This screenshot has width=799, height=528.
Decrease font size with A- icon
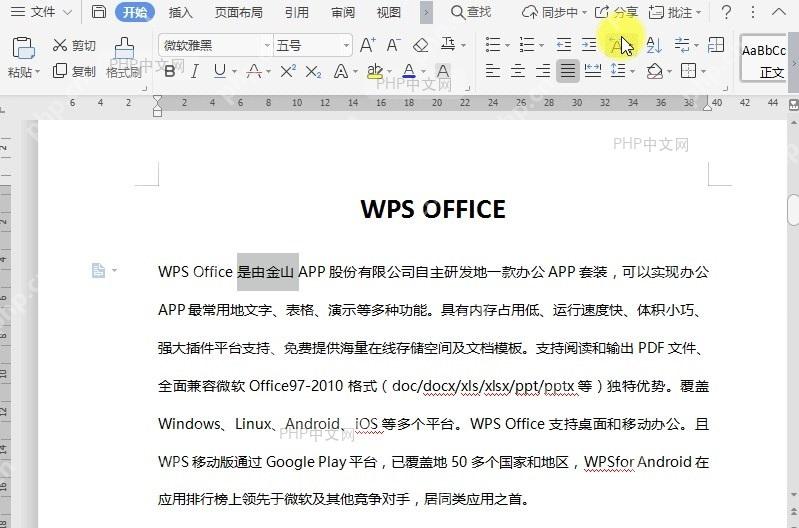pos(393,45)
